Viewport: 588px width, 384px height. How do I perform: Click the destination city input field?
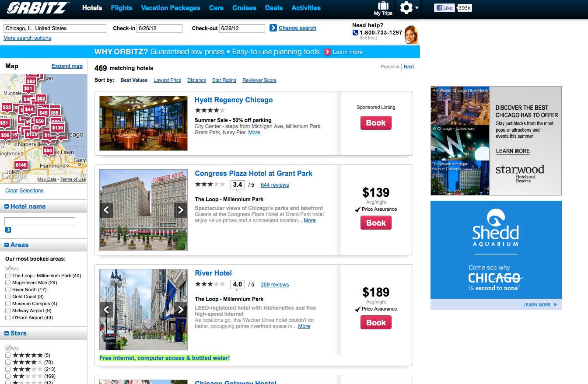55,28
